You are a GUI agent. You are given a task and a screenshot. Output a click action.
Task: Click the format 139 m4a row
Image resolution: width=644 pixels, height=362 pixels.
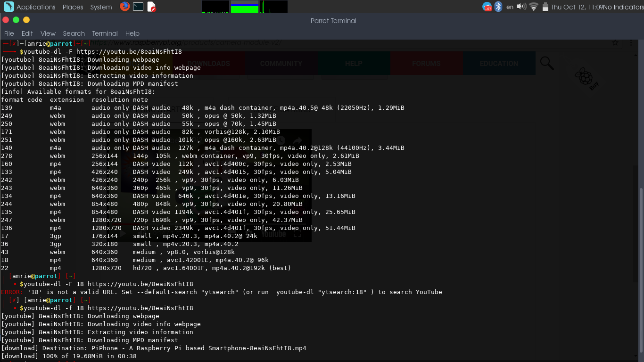[x=203, y=108]
